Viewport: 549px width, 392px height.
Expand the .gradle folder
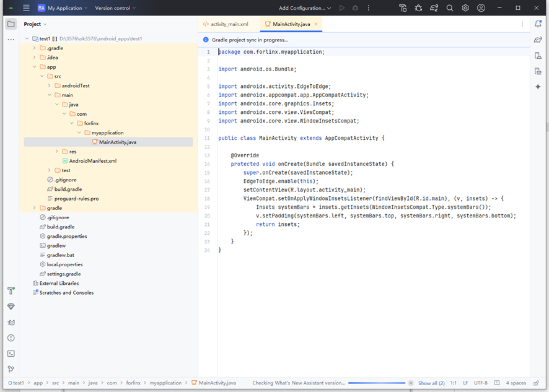[x=34, y=48]
